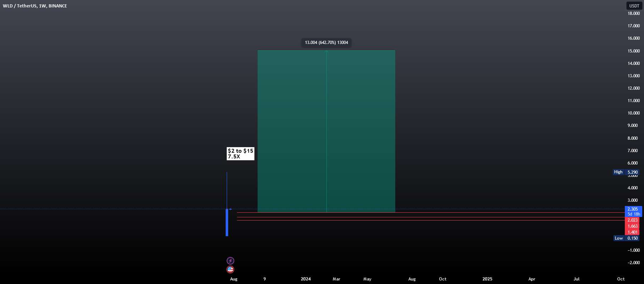Click the purple lightning event icon

230,261
